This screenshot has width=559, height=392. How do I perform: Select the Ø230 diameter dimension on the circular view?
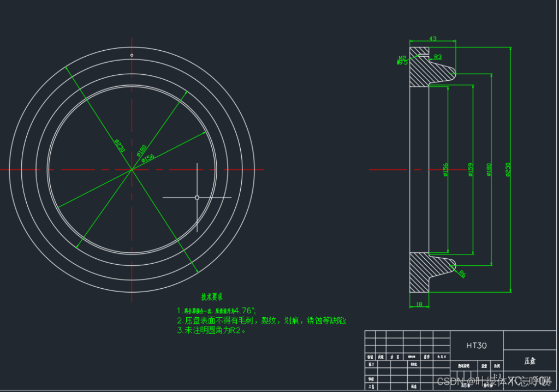[120, 144]
